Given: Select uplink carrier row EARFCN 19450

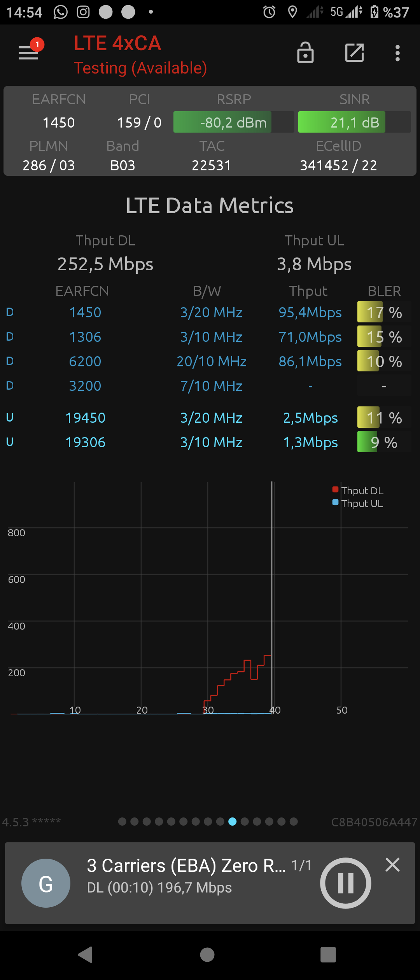Looking at the screenshot, I should tap(209, 418).
